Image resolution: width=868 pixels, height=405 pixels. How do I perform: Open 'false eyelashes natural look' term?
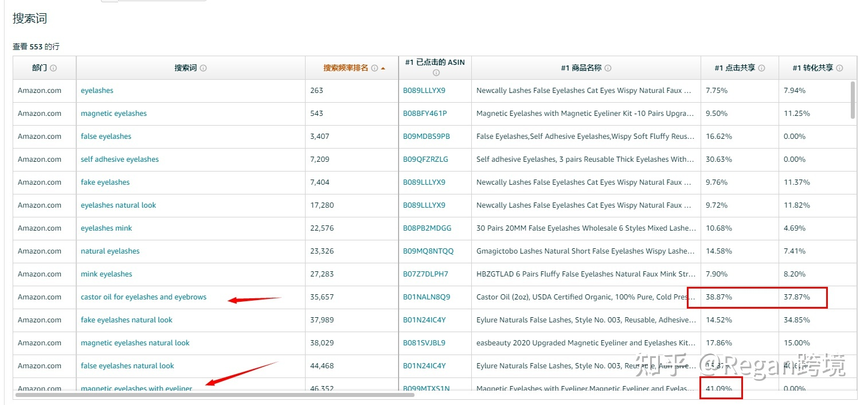tap(127, 366)
